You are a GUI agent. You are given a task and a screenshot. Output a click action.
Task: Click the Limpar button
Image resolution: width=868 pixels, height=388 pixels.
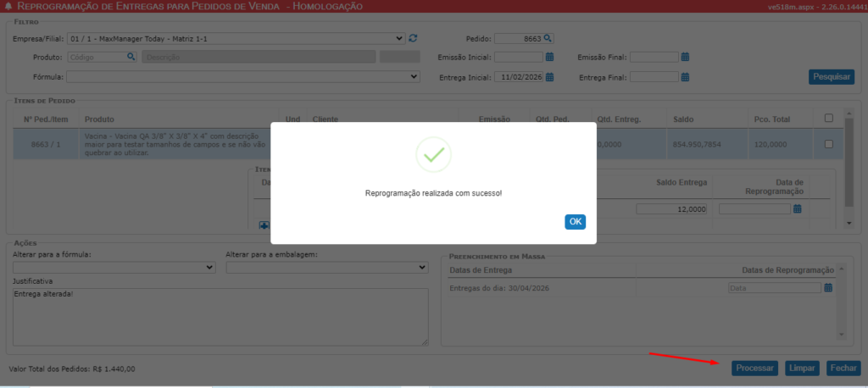point(802,369)
